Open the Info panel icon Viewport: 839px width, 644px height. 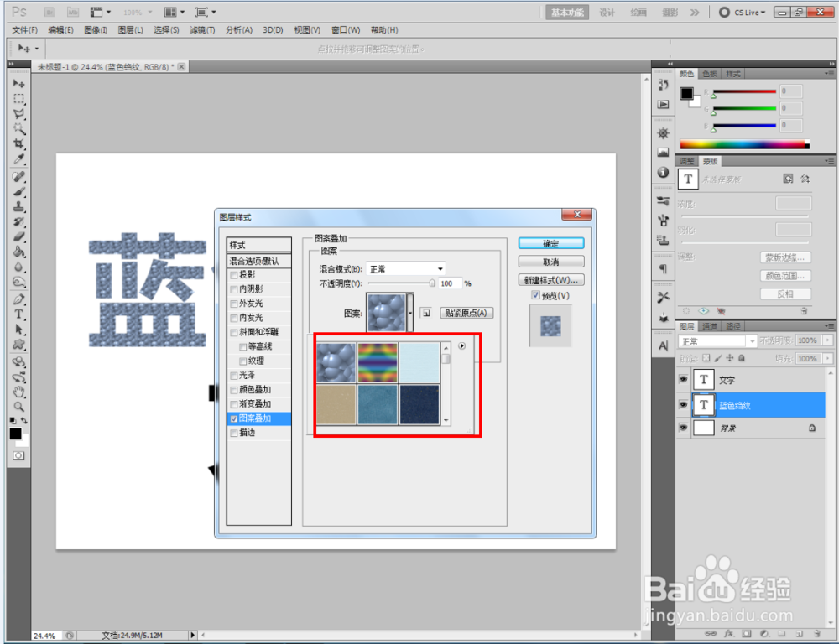663,172
